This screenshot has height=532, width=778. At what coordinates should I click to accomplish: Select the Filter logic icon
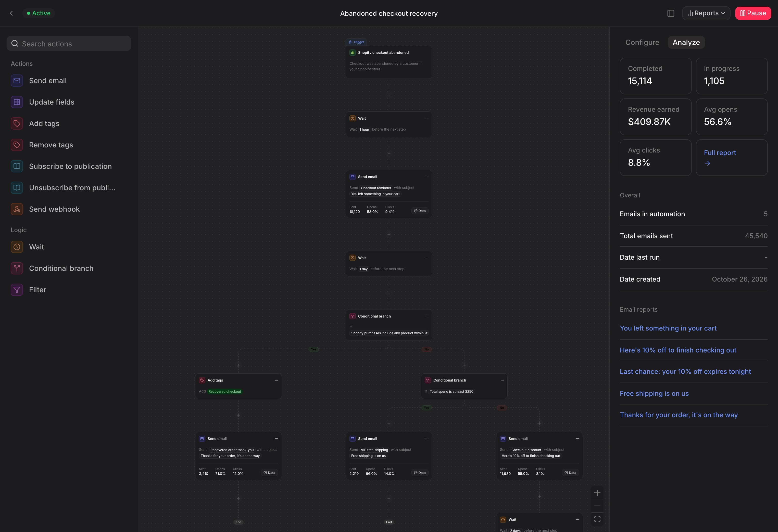[17, 290]
